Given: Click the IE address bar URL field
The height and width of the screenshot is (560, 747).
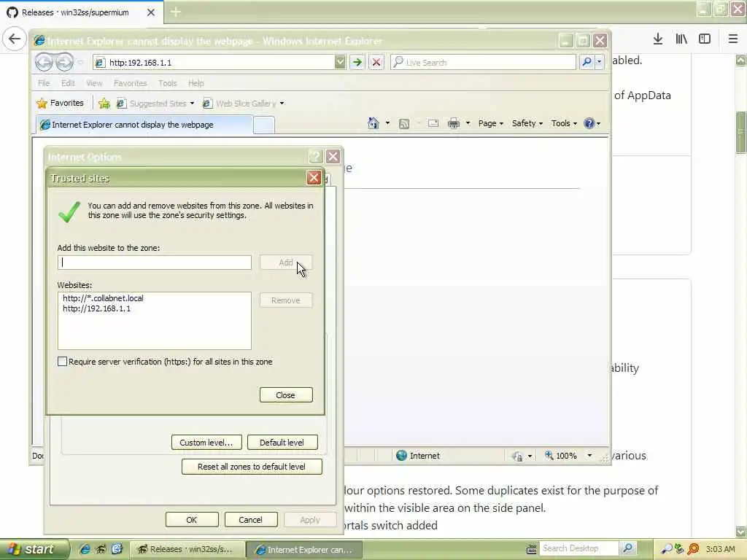Looking at the screenshot, I should click(215, 63).
